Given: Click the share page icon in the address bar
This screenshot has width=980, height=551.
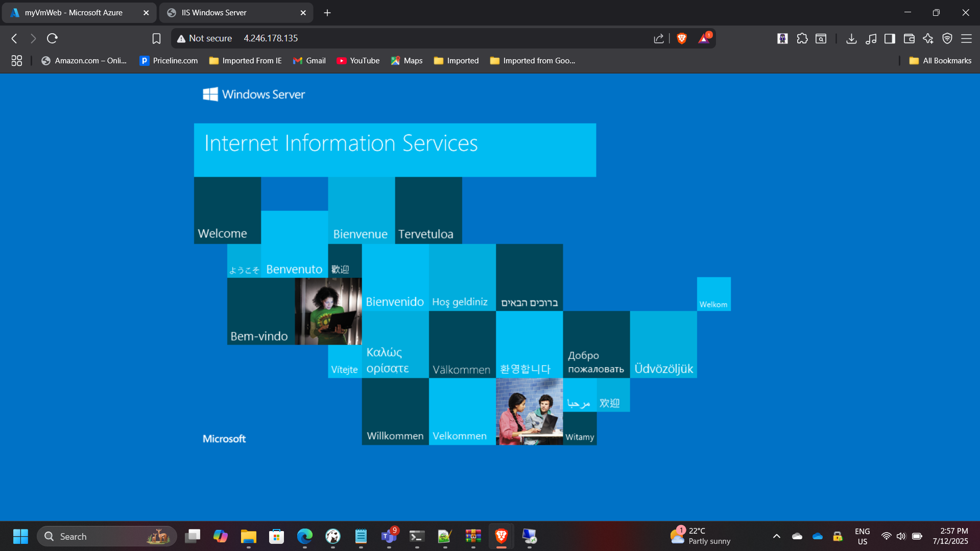Looking at the screenshot, I should [x=658, y=38].
